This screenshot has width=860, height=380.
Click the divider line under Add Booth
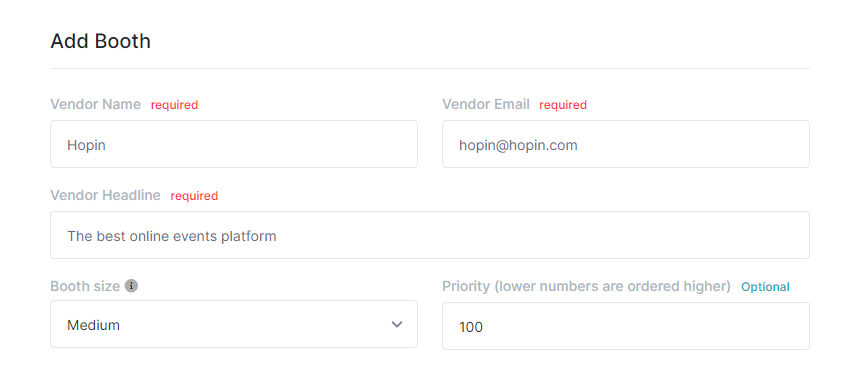click(x=430, y=69)
